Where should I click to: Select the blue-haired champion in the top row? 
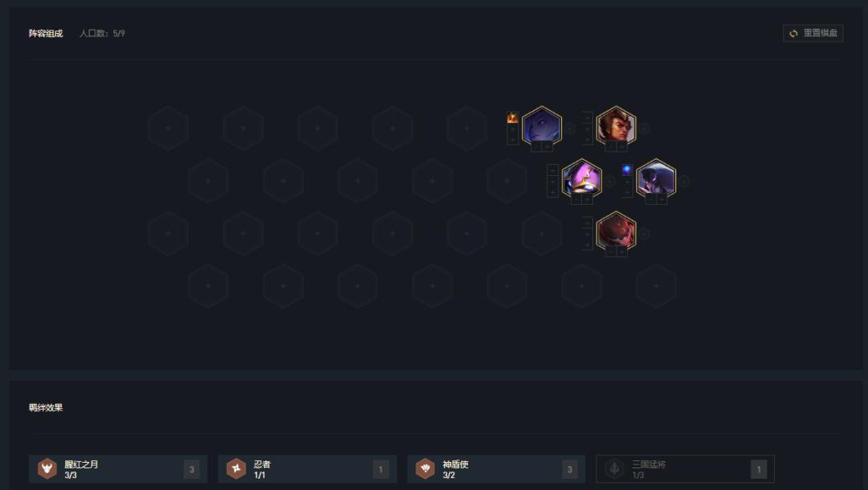(x=542, y=127)
